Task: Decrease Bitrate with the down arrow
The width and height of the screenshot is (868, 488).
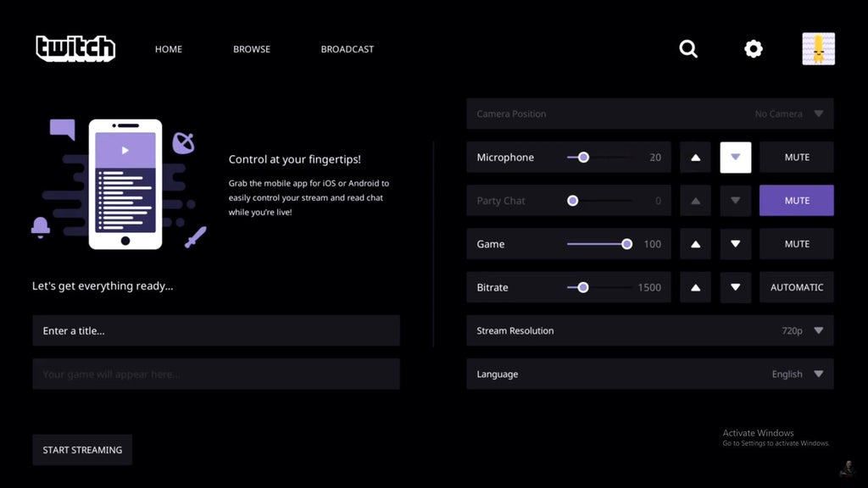Action: click(735, 287)
